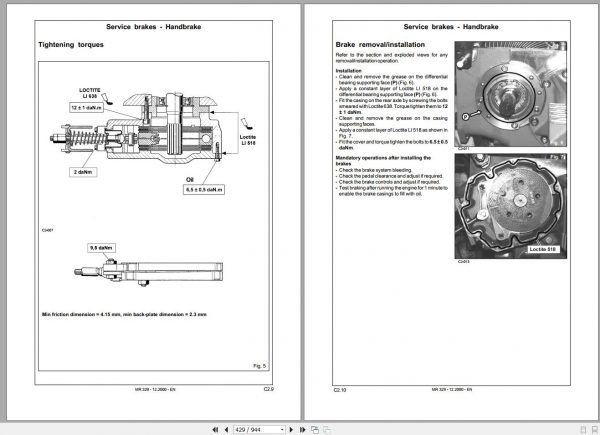Click the 'Check the brake system bleeding' line
600x435 pixels.
375,170
